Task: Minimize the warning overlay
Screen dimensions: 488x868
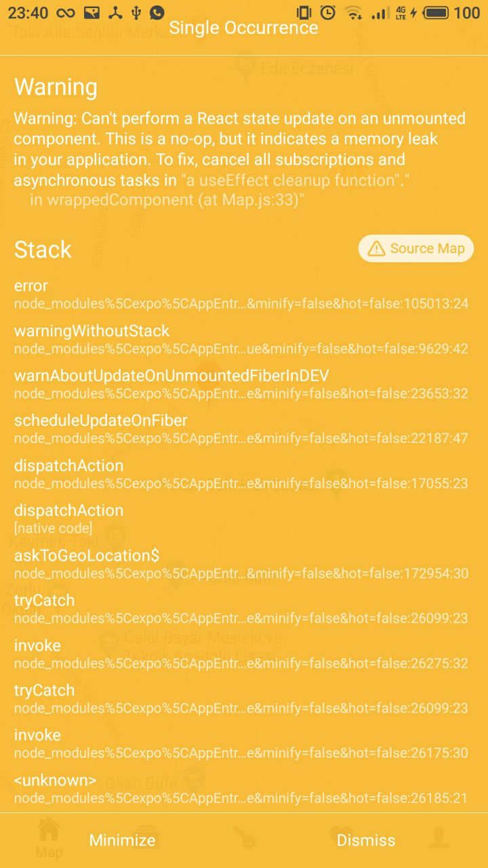Action: click(x=122, y=840)
